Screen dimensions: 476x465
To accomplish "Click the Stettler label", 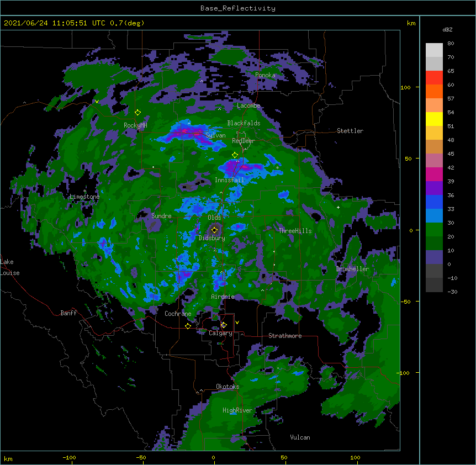I will (350, 131).
